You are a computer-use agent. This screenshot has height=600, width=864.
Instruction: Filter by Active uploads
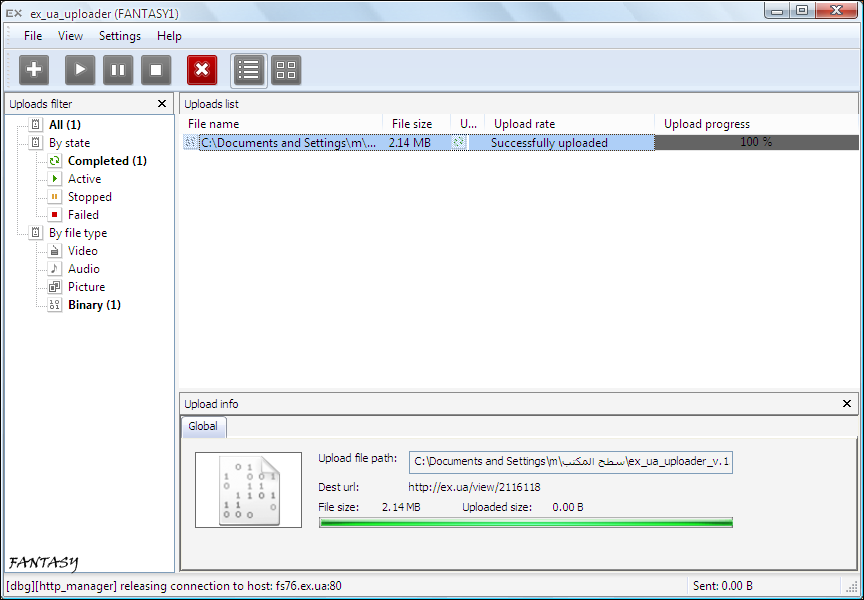point(84,179)
